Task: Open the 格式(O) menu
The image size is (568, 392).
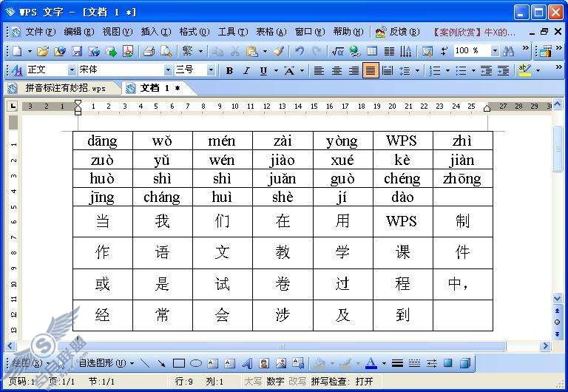Action: pyautogui.click(x=195, y=32)
